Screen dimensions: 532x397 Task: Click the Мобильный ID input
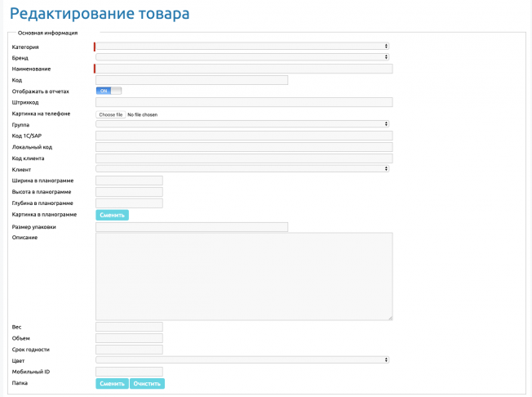[x=129, y=372]
